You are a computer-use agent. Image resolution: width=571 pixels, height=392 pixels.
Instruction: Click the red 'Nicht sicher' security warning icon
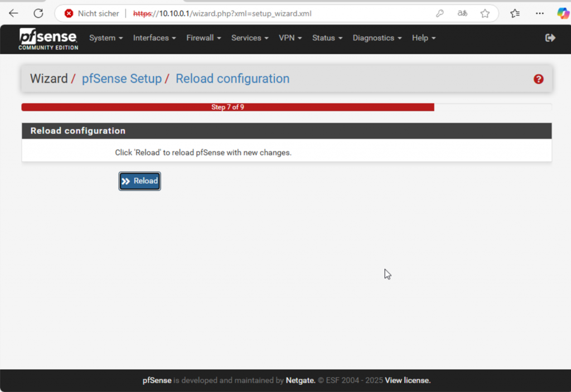[x=69, y=13]
